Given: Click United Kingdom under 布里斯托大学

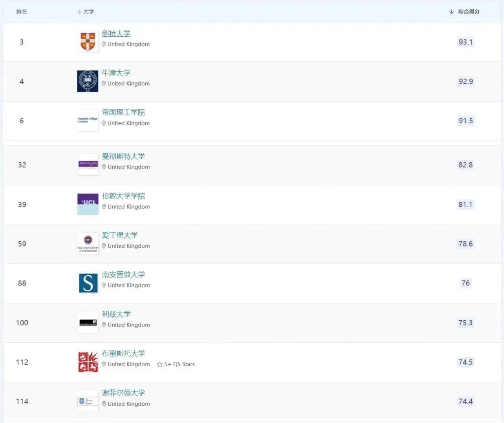Looking at the screenshot, I should tap(129, 364).
